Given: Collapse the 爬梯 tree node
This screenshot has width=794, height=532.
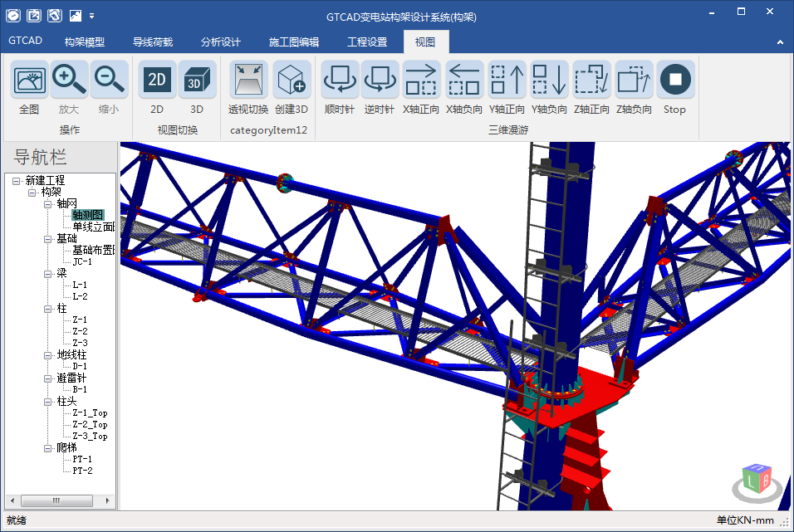Looking at the screenshot, I should click(48, 447).
